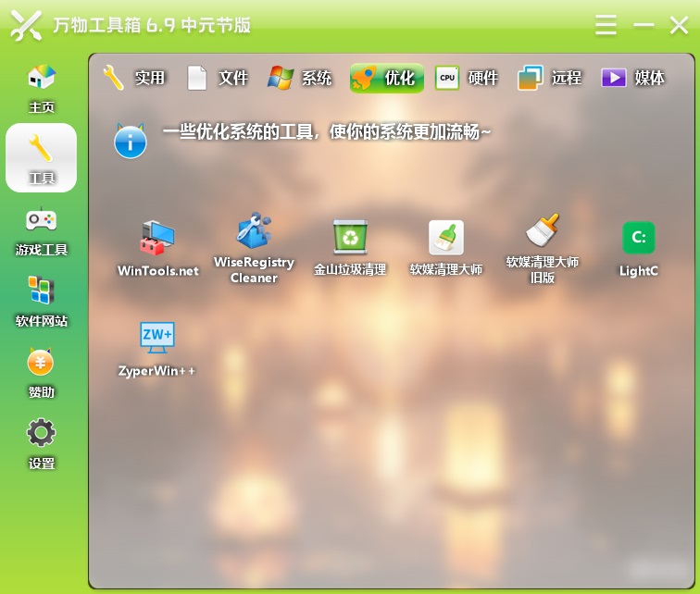Select the 优化 optimization tab

coord(387,78)
